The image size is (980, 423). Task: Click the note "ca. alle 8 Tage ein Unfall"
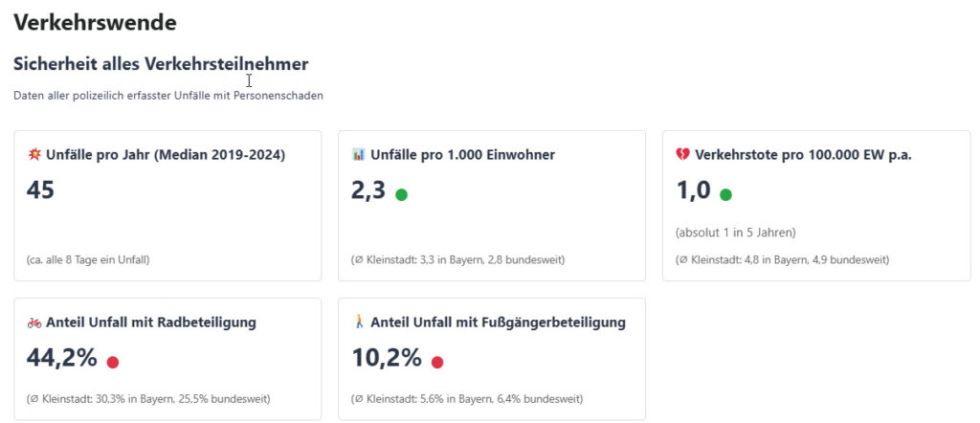click(88, 259)
